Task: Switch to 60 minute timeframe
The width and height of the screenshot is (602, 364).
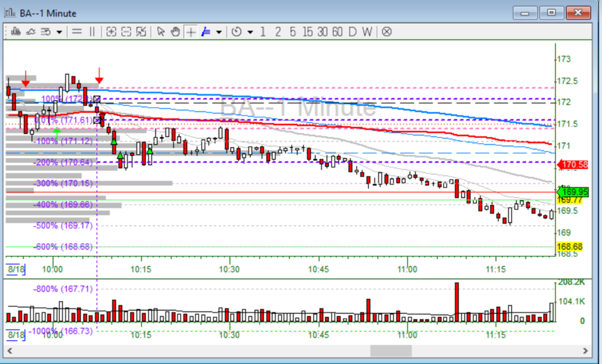Action: tap(337, 32)
